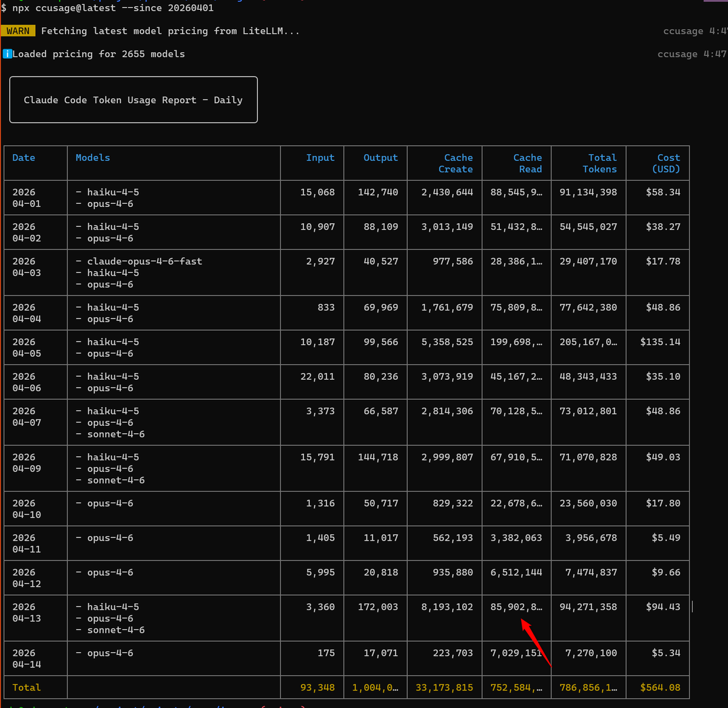Click cache read value 7,029,151
The width and height of the screenshot is (728, 708).
point(516,653)
